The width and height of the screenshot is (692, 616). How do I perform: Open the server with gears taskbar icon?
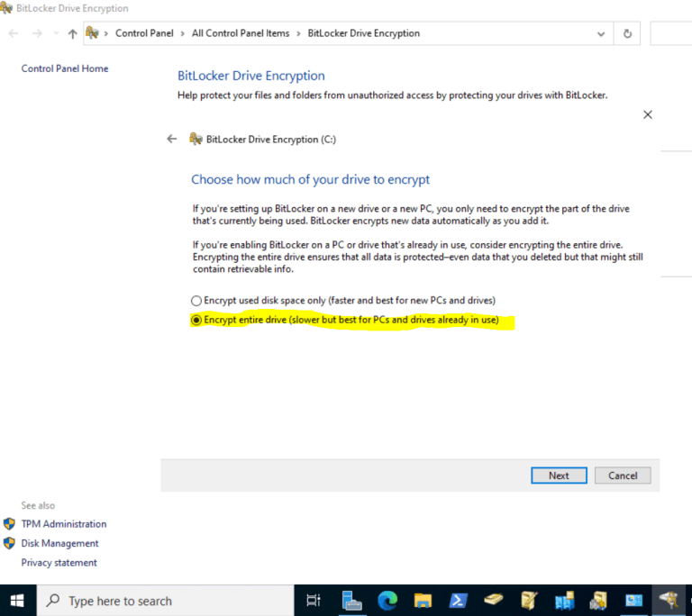(x=598, y=601)
